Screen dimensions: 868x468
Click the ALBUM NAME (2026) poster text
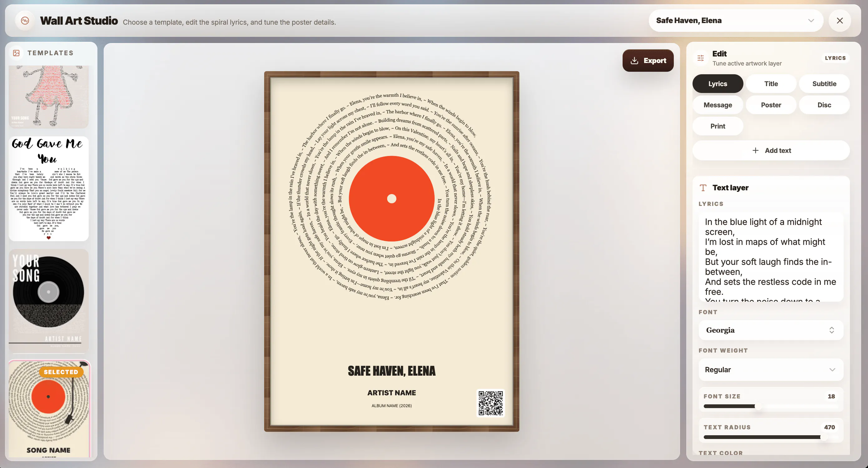pyautogui.click(x=392, y=406)
